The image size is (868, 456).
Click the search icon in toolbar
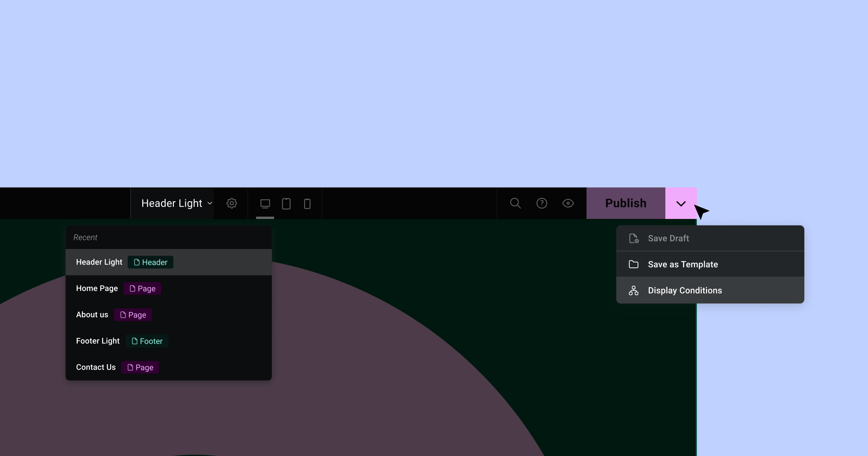tap(515, 203)
